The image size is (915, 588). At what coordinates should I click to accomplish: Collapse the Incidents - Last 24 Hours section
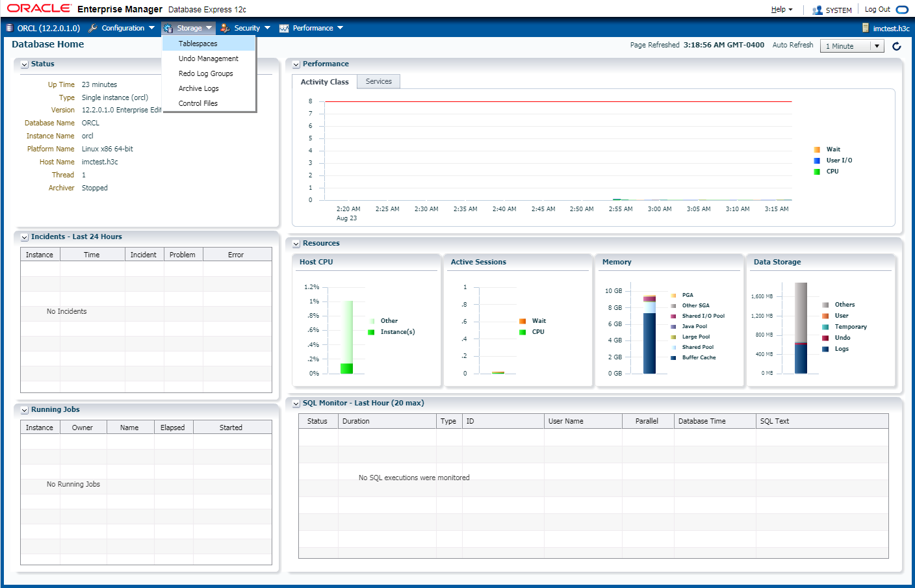(25, 237)
